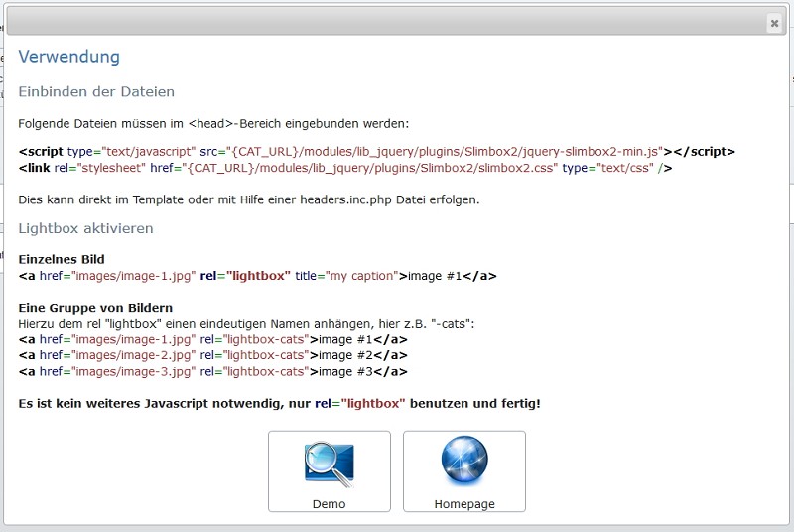Click the script tag code line
The width and height of the screenshot is (794, 532).
tap(377, 151)
